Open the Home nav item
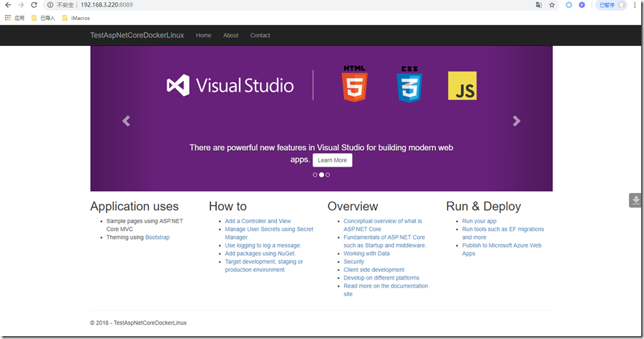Image resolution: width=644 pixels, height=339 pixels. coord(204,35)
